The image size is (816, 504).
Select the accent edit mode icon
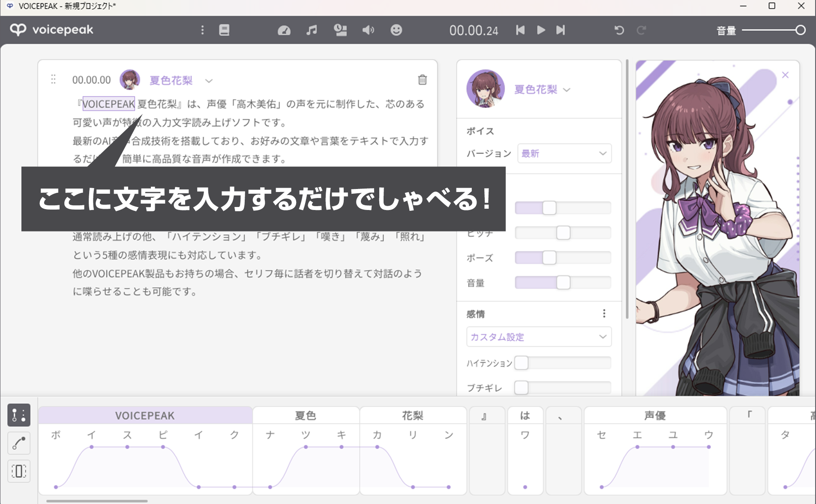[19, 415]
